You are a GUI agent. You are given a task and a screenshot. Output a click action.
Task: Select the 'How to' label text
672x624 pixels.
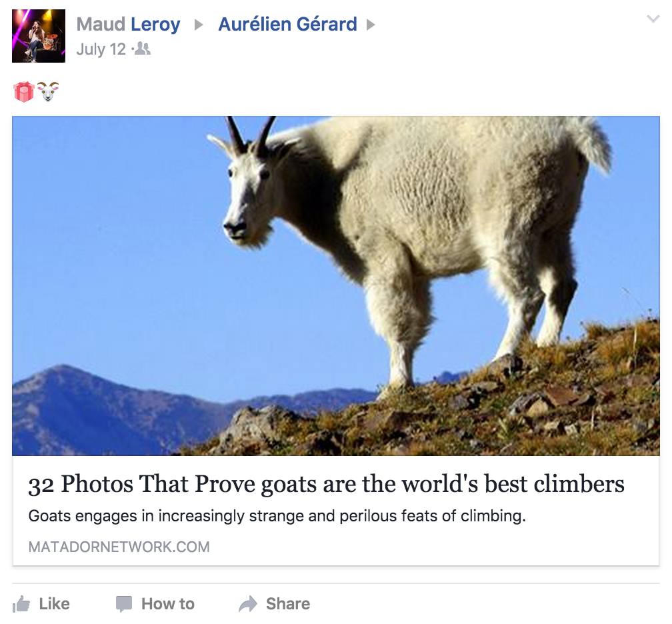(168, 604)
